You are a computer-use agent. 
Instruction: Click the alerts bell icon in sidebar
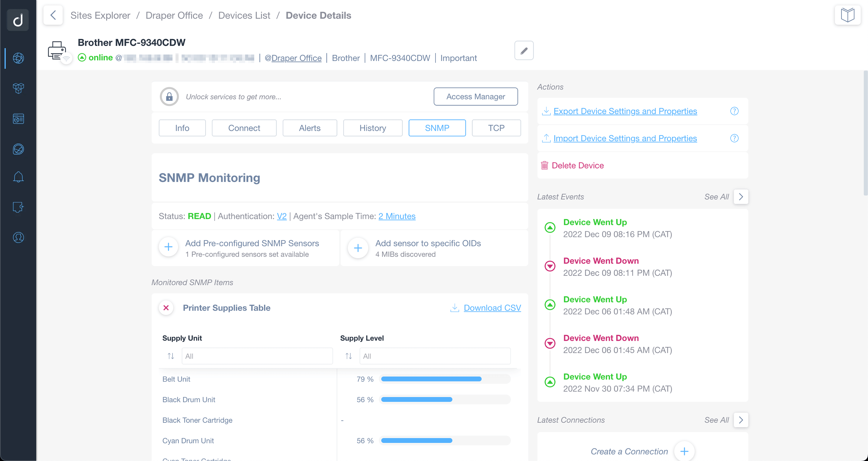[x=18, y=177]
